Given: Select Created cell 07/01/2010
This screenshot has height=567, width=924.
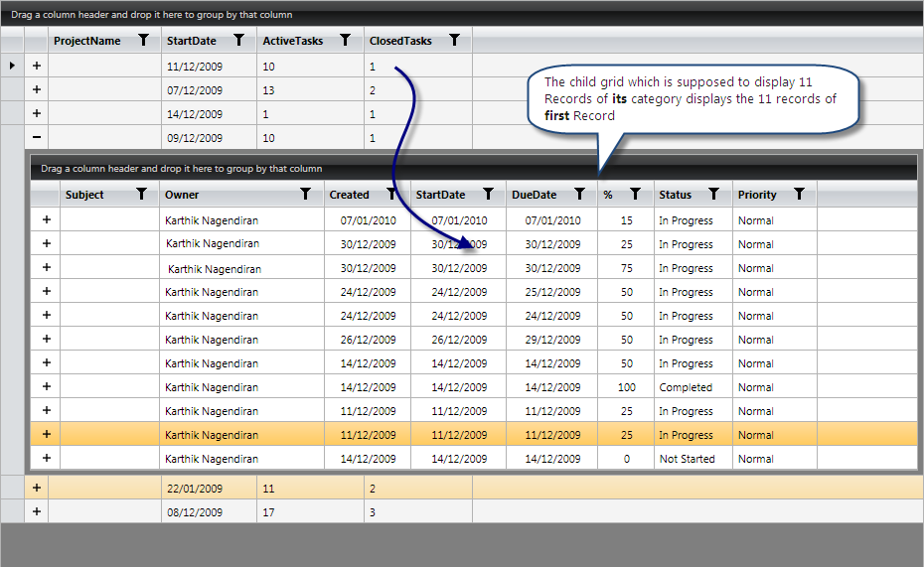Looking at the screenshot, I should 368,220.
